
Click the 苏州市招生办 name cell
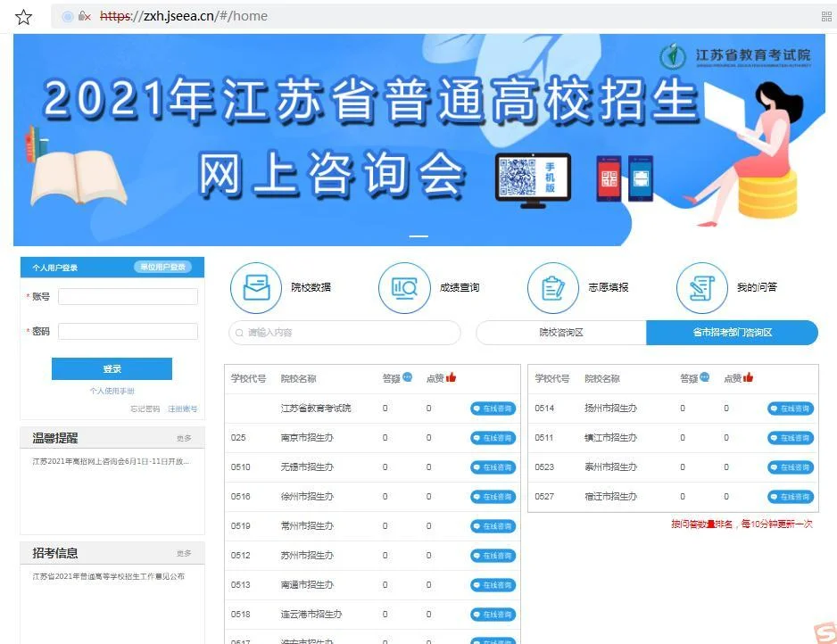click(x=307, y=556)
